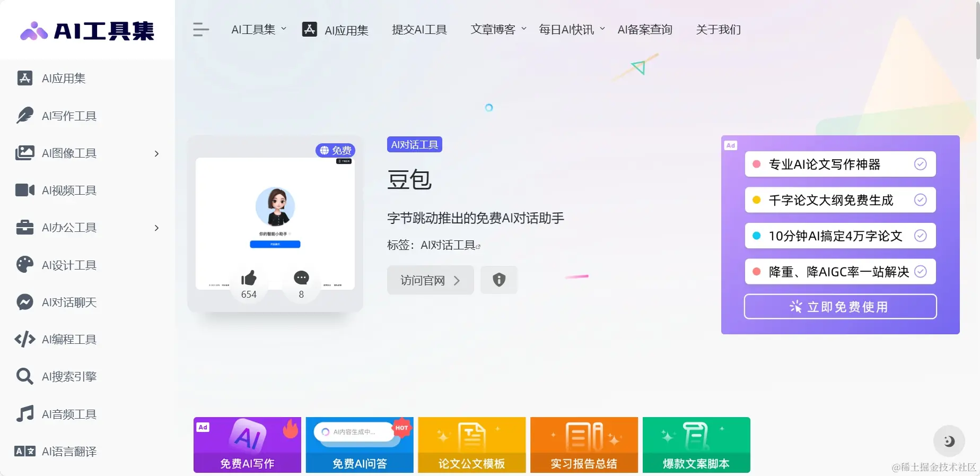
Task: Click the comment bubble icon with 8
Action: coord(301,278)
